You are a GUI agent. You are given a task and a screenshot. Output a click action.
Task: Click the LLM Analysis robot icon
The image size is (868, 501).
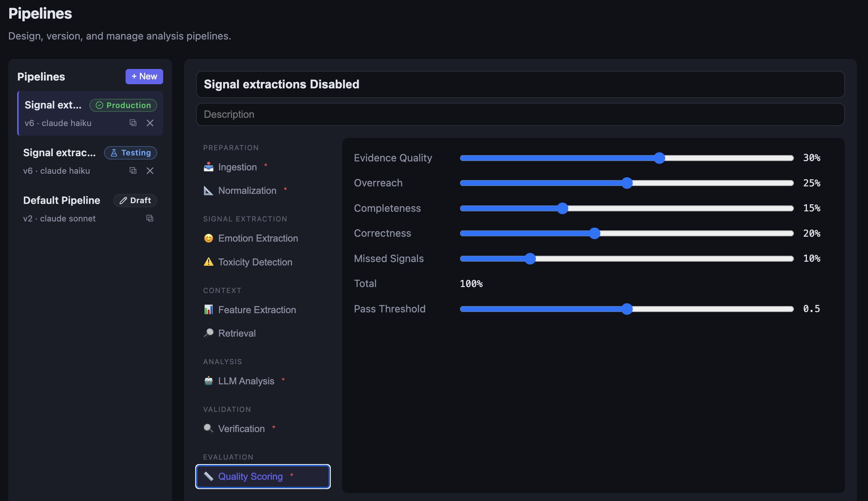209,381
